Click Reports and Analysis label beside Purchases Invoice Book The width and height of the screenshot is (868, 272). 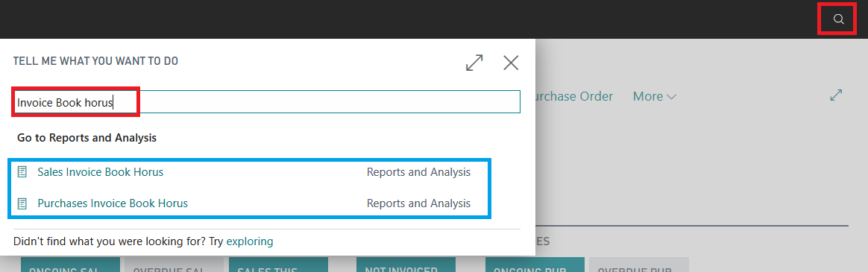[418, 203]
